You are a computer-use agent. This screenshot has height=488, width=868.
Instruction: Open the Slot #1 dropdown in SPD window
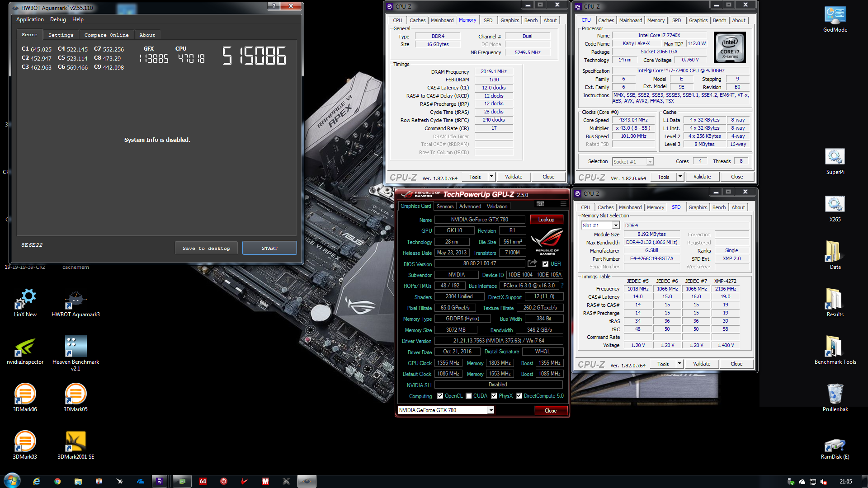tap(616, 225)
